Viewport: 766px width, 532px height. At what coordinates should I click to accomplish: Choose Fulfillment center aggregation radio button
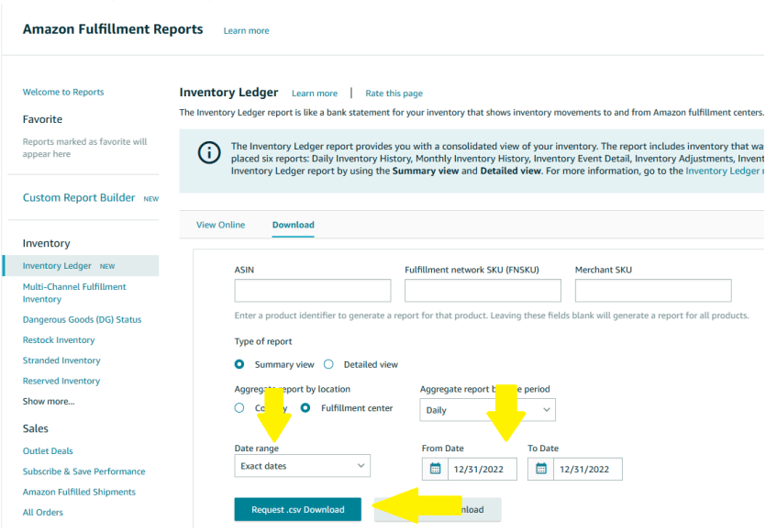click(305, 408)
